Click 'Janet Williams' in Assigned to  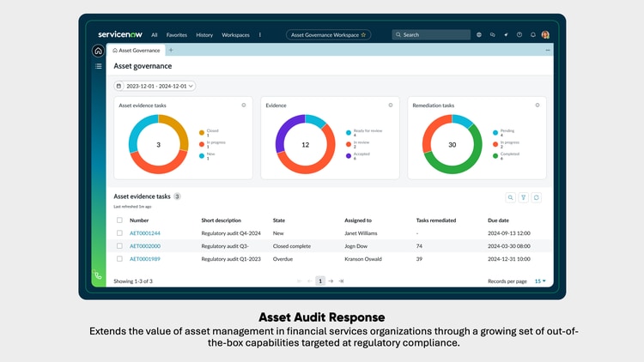[361, 233]
